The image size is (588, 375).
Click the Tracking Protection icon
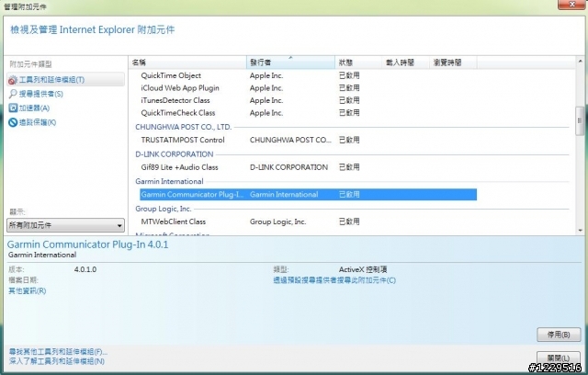pyautogui.click(x=13, y=122)
